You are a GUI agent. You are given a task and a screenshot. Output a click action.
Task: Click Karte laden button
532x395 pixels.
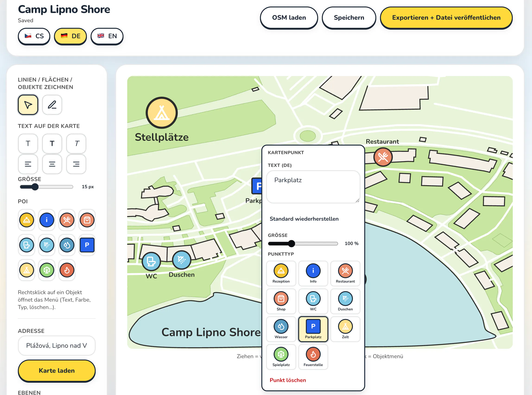pyautogui.click(x=57, y=370)
